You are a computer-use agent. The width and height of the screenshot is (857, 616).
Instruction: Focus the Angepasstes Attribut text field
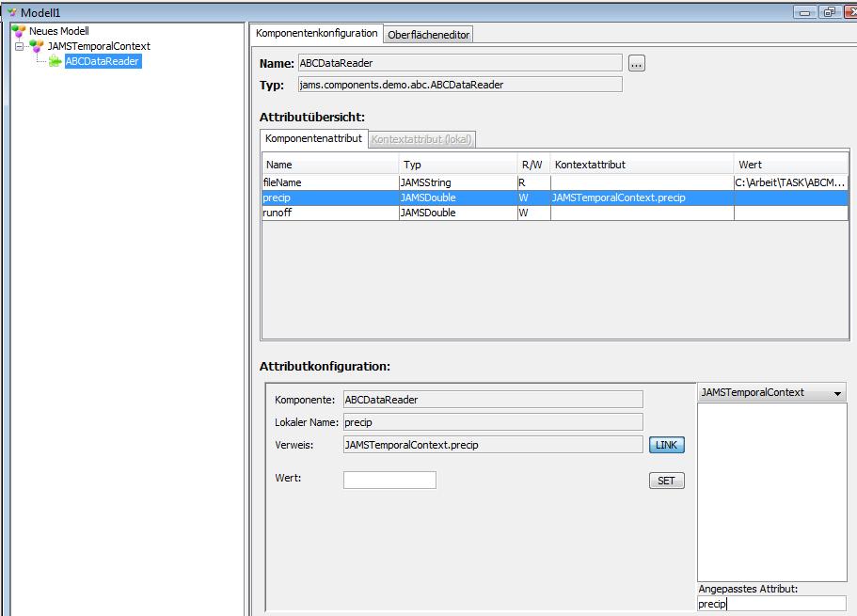point(770,604)
